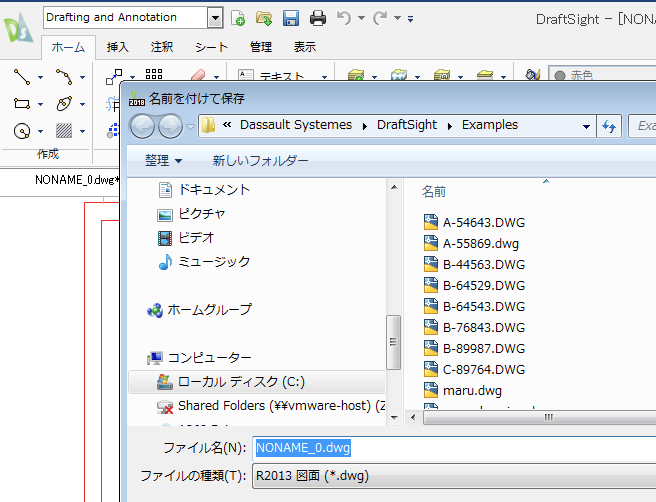The image size is (656, 502).
Task: Click the format painter brush icon
Action: 533,75
